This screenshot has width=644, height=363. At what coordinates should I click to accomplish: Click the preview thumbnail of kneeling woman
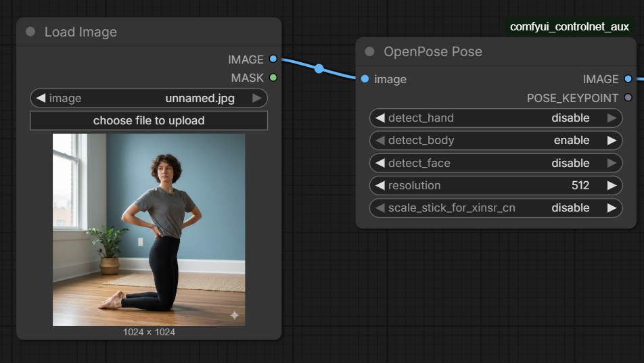pos(149,230)
